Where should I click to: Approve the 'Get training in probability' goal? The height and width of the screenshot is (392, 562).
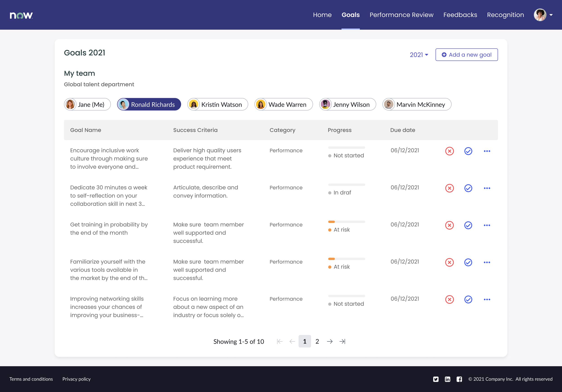click(468, 225)
